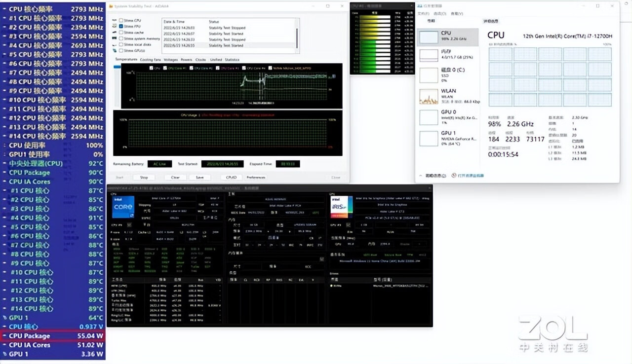
Task: Click the Task Manager icon in its title bar
Action: click(419, 6)
